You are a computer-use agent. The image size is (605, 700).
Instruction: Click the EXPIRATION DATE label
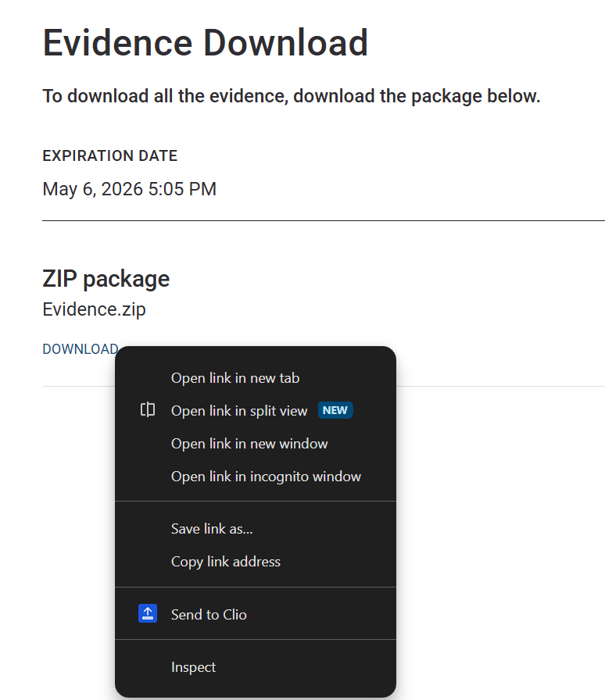tap(109, 155)
